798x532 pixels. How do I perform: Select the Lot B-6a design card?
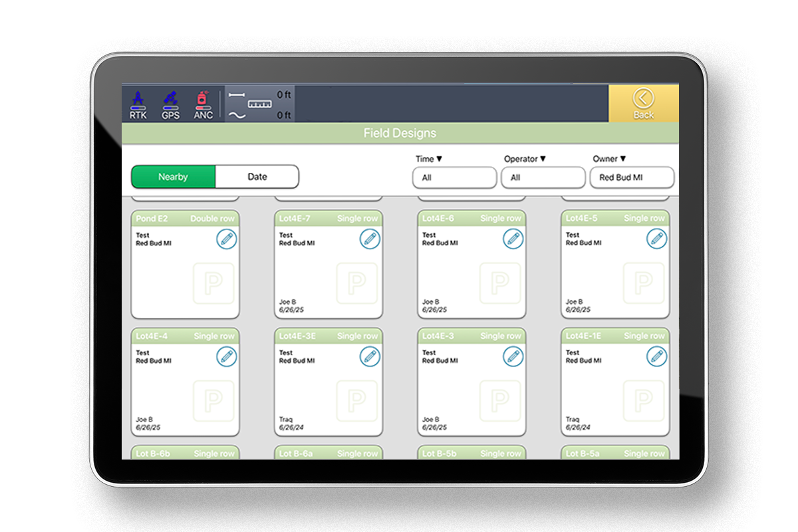(329, 453)
